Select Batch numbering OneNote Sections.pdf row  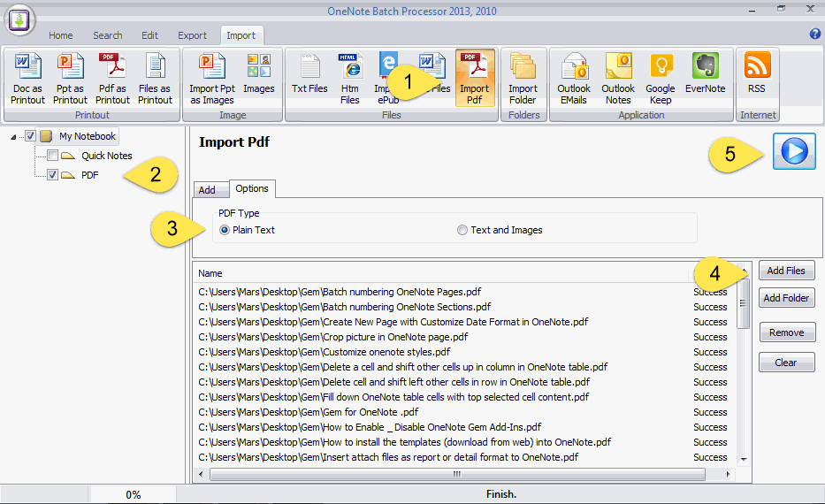point(464,307)
